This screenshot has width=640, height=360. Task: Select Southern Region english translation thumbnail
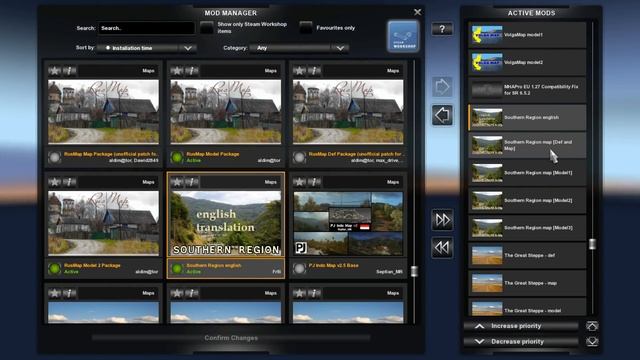point(226,223)
